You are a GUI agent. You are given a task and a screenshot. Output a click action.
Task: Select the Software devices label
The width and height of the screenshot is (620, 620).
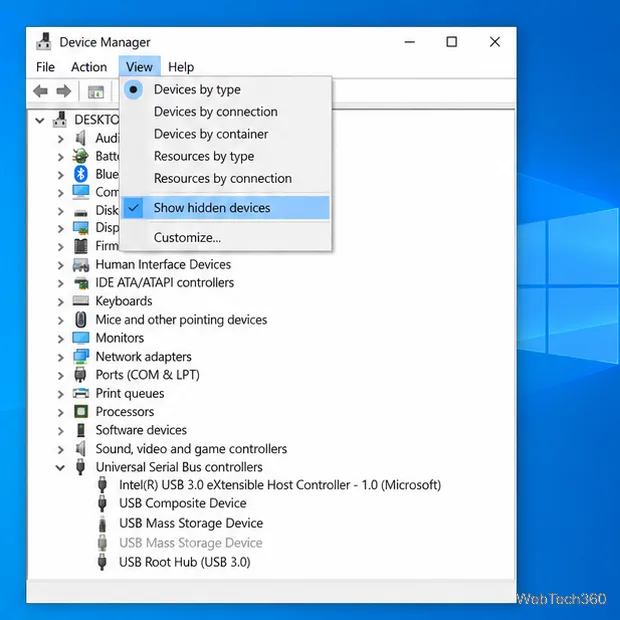141,430
